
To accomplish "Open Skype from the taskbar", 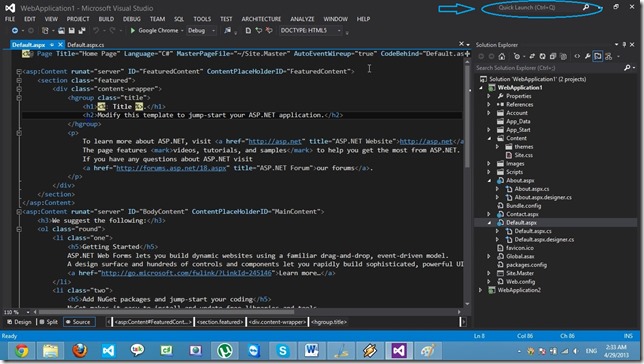I will [283, 351].
